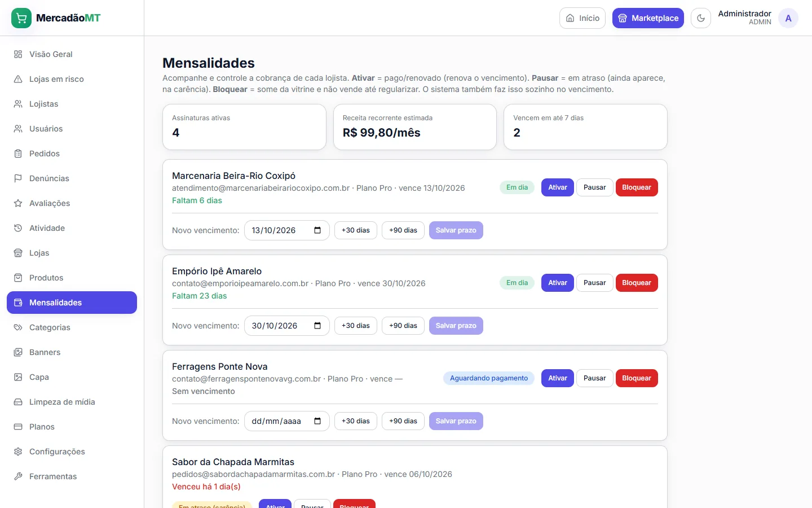Block Ferragens Ponte Nova store
812x508 pixels.
point(637,378)
